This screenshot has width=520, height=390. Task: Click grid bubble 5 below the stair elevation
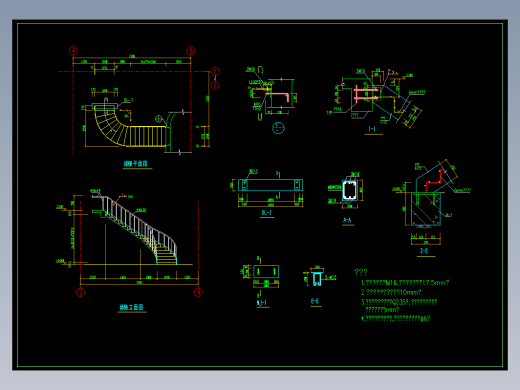[x=81, y=292]
